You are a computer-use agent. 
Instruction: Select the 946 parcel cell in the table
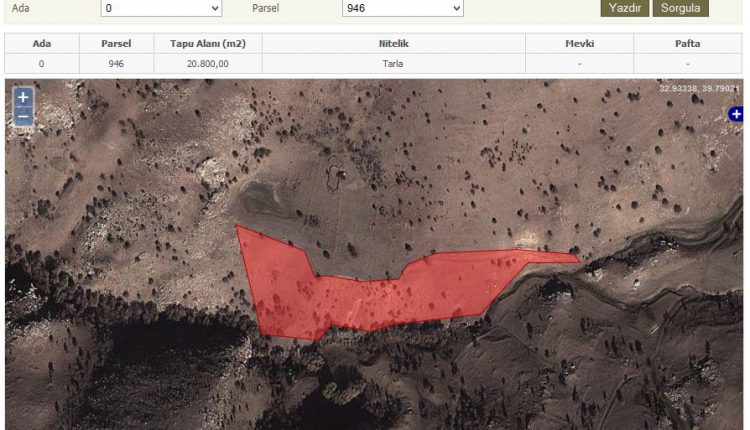point(116,63)
